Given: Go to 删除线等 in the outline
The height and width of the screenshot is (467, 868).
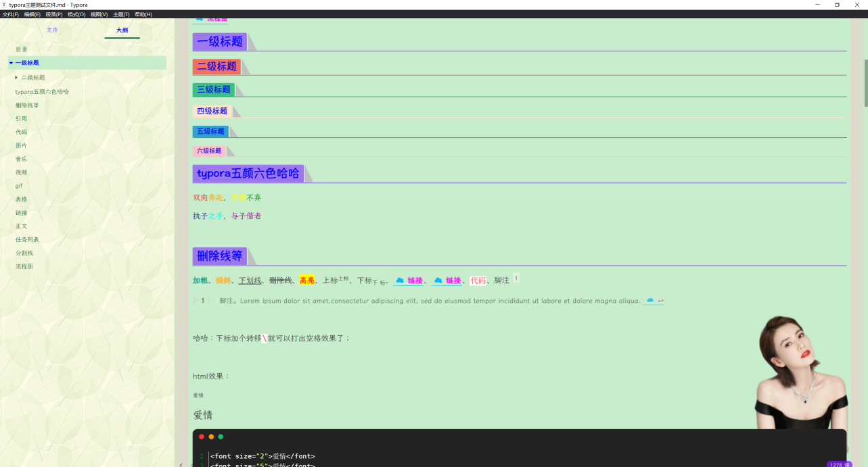Looking at the screenshot, I should tap(27, 105).
